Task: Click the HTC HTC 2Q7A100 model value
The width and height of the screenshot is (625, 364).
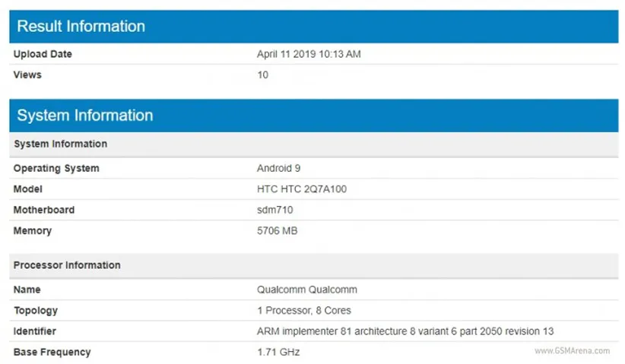Action: click(x=302, y=189)
